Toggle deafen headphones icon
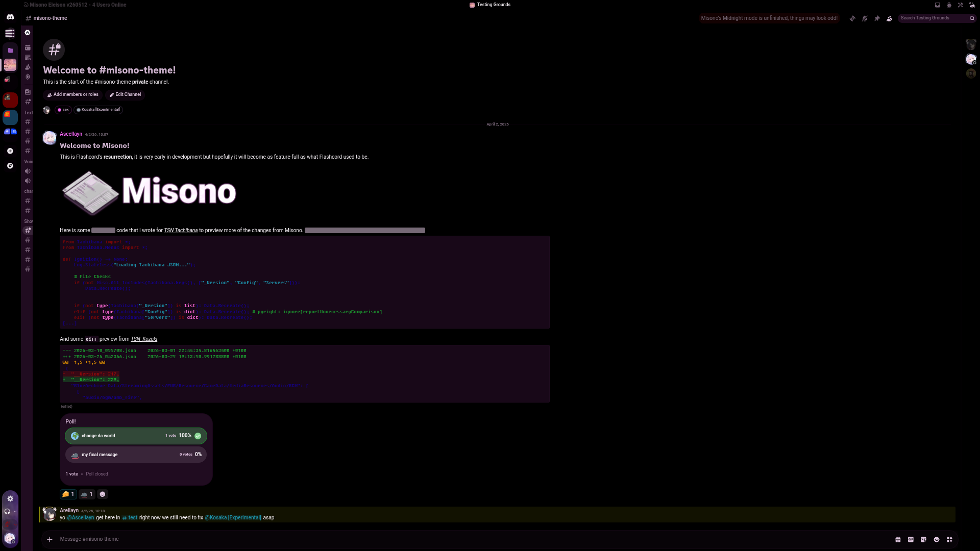 coord(7,512)
